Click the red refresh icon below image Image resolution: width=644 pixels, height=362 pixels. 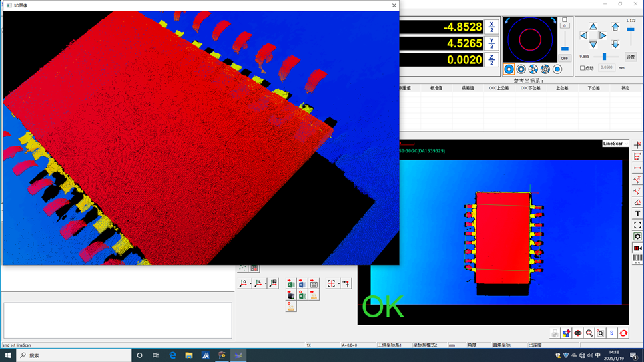click(623, 333)
